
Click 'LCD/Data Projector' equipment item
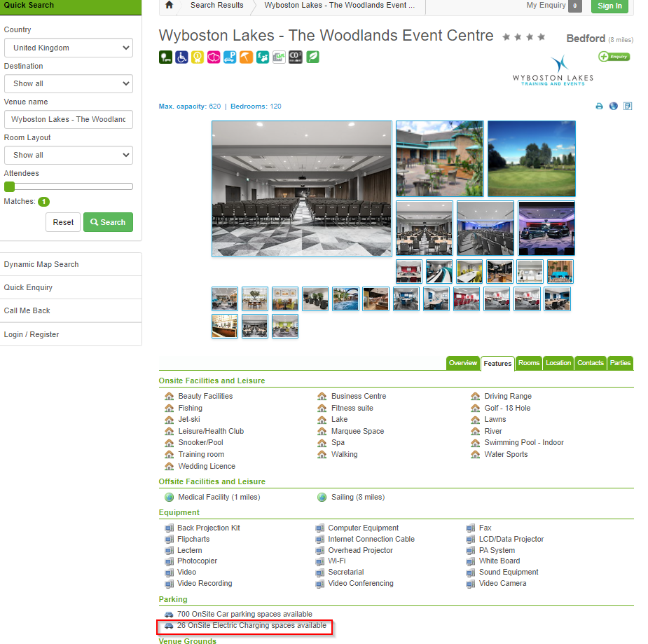[x=511, y=540]
